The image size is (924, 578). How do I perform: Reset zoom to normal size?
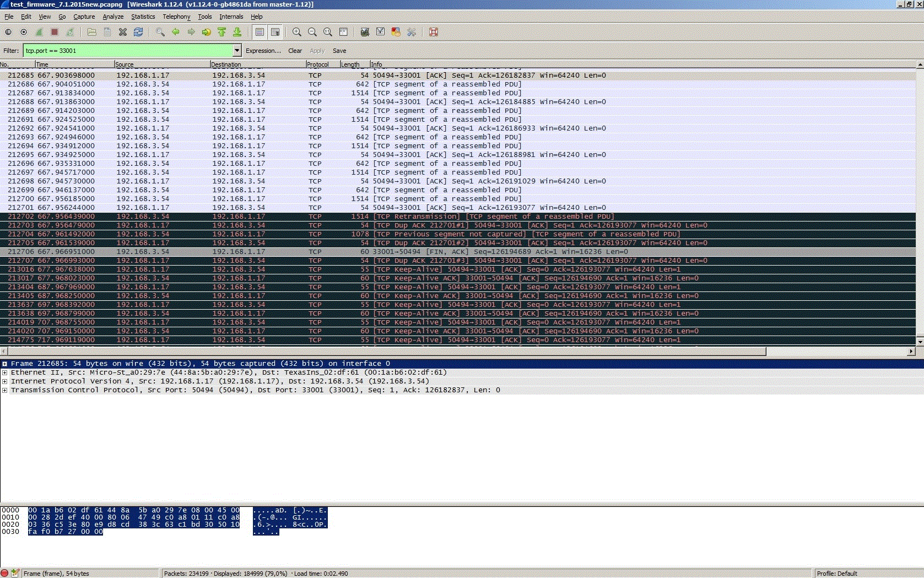[328, 32]
